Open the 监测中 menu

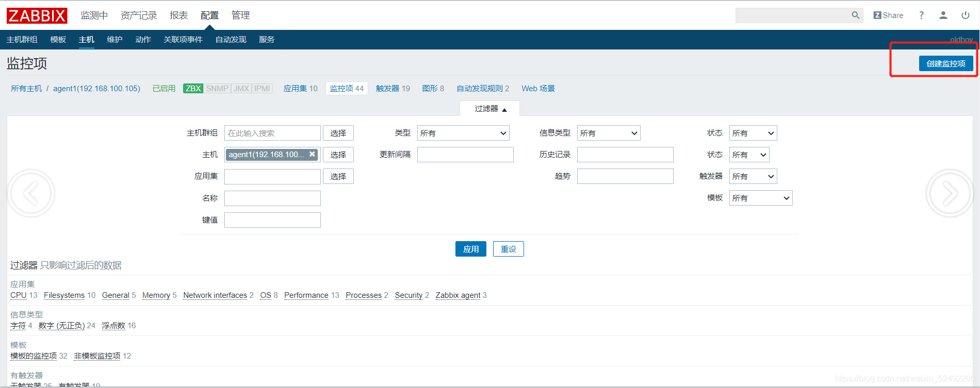[x=94, y=15]
